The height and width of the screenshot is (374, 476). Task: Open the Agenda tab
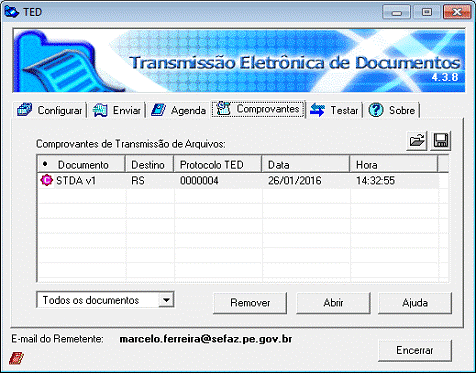coord(178,110)
